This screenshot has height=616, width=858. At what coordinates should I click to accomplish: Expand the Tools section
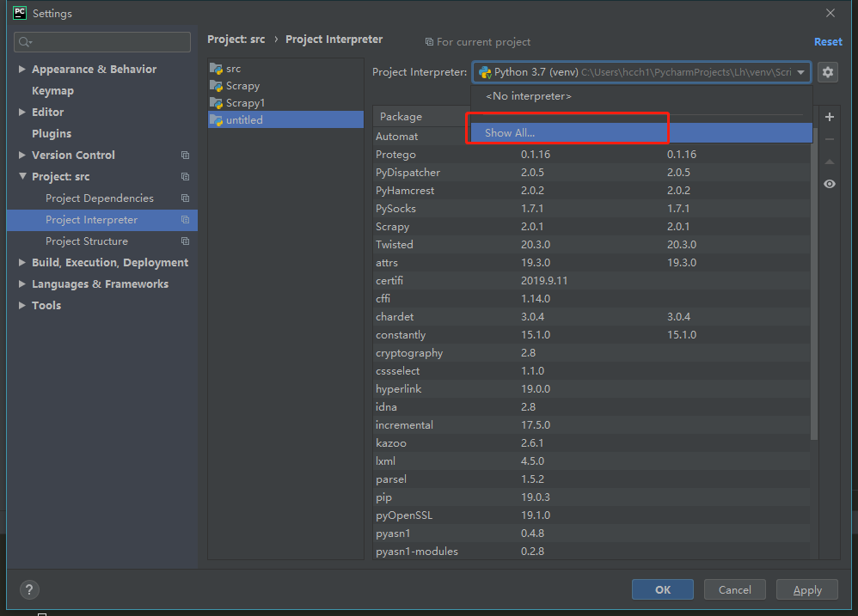[21, 306]
